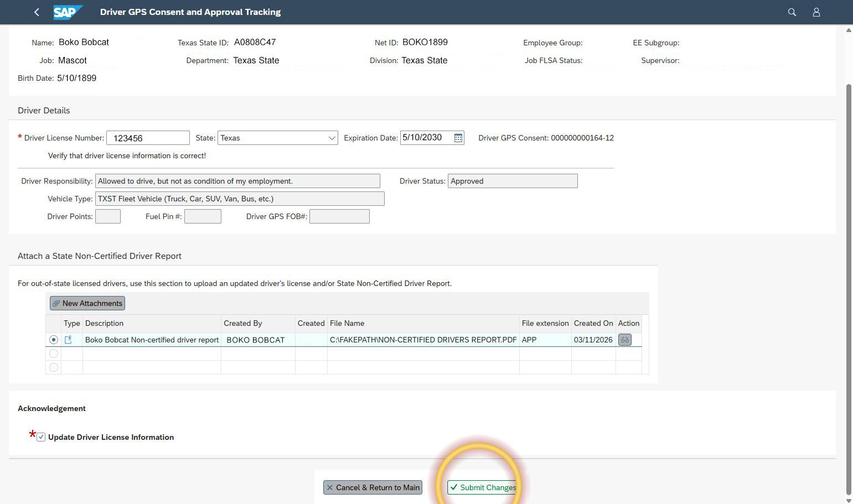Viewport: 853px width, 504px height.
Task: Navigate back using the header back arrow
Action: coord(37,12)
